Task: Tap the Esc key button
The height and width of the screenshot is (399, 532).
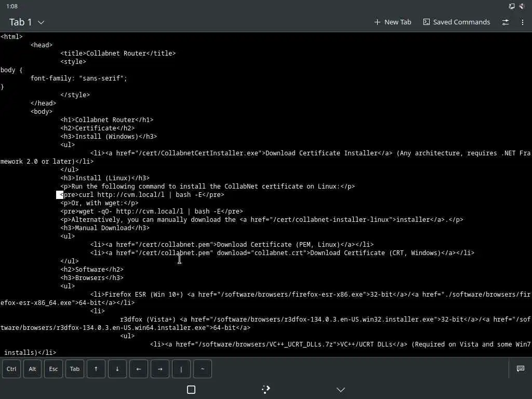Action: coord(54,369)
